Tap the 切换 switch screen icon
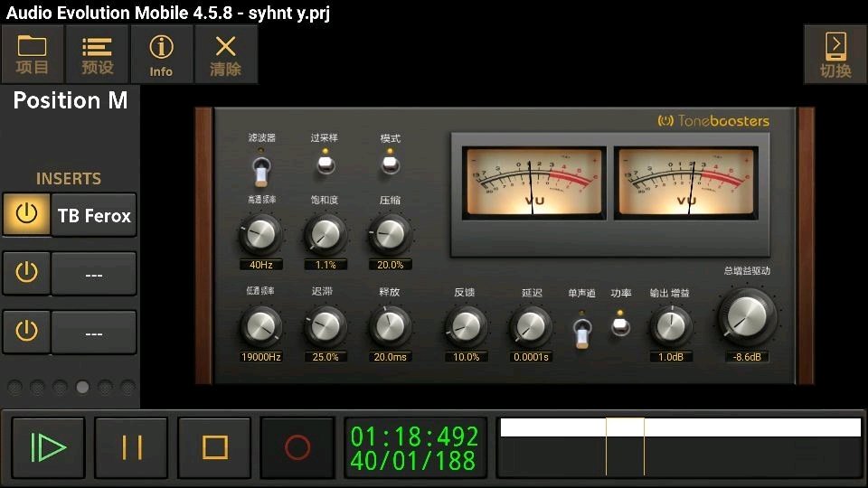This screenshot has height=488, width=868. (835, 54)
